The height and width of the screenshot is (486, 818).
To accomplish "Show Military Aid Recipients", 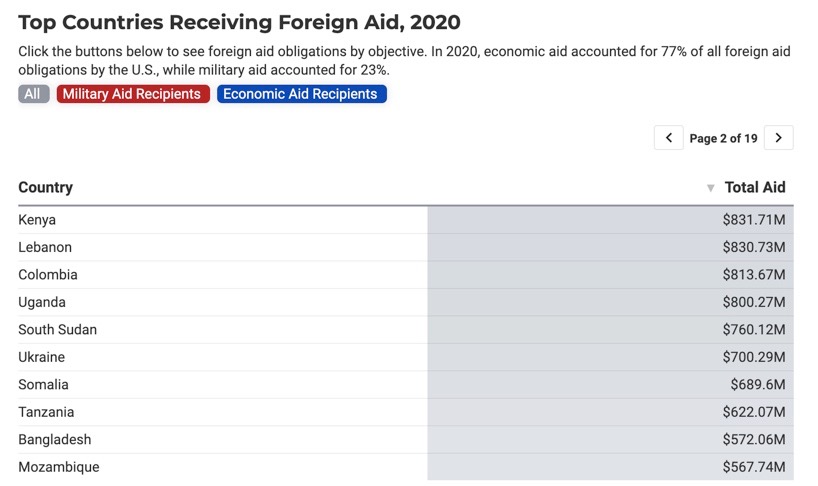I will pyautogui.click(x=133, y=94).
